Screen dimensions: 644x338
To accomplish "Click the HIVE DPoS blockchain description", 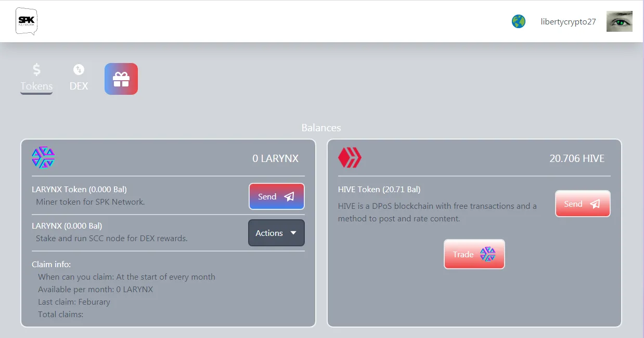I will (437, 212).
